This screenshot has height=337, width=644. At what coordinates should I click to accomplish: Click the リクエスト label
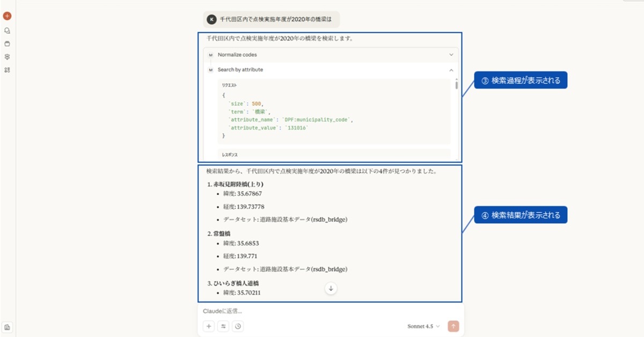[230, 85]
